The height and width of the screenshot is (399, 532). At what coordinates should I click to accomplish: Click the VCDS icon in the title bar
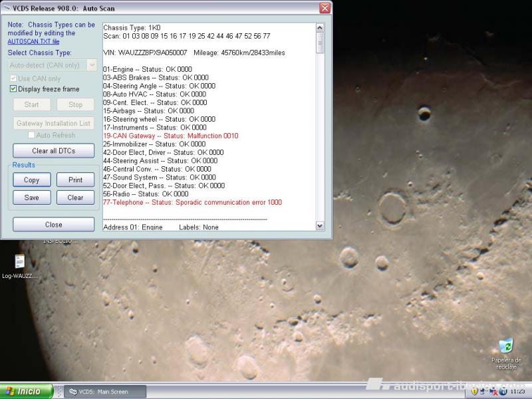tap(6, 8)
